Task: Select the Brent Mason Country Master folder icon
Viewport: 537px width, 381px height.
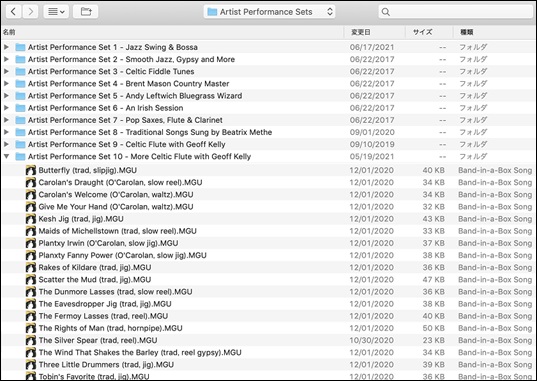Action: [x=20, y=84]
